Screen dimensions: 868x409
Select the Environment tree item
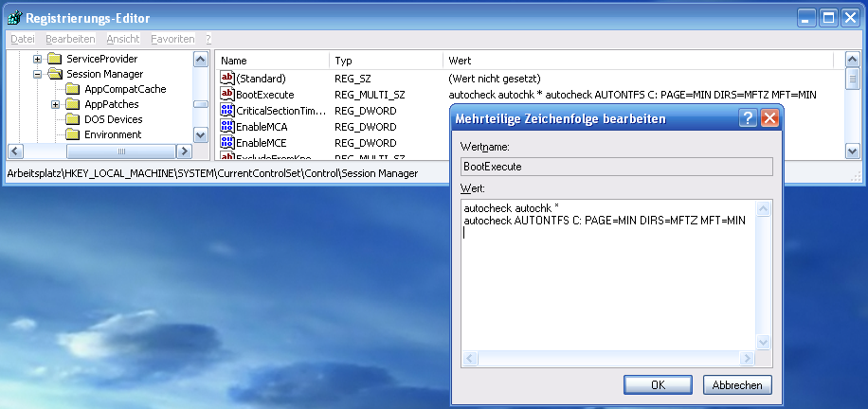click(x=113, y=134)
